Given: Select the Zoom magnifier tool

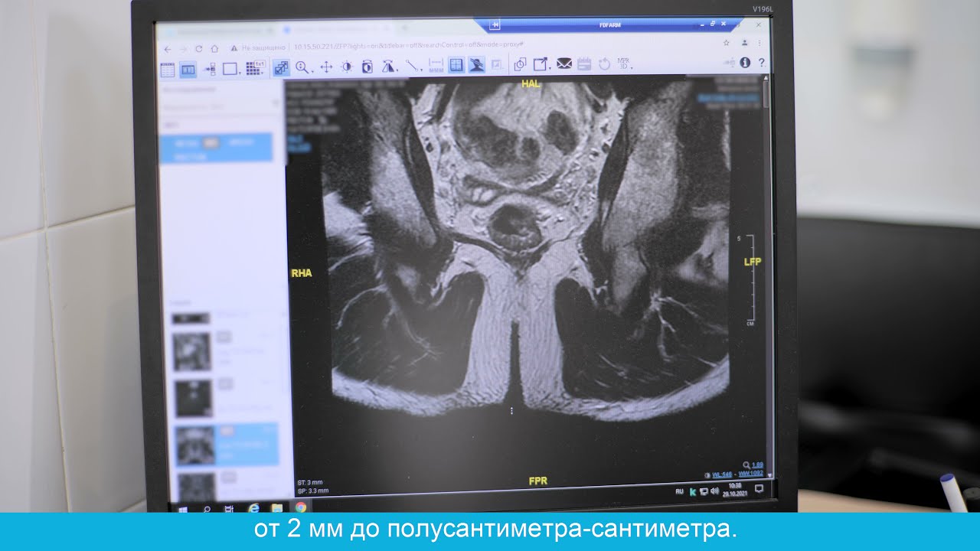Looking at the screenshot, I should coord(303,67).
